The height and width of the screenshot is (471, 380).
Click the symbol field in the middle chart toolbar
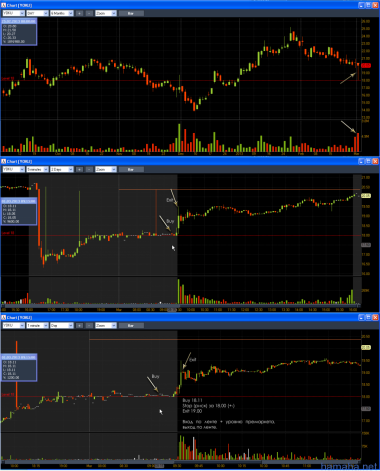click(x=14, y=169)
